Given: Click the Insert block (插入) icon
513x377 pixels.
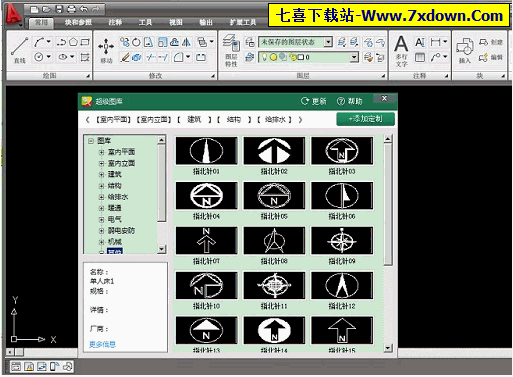Looking at the screenshot, I should (464, 50).
